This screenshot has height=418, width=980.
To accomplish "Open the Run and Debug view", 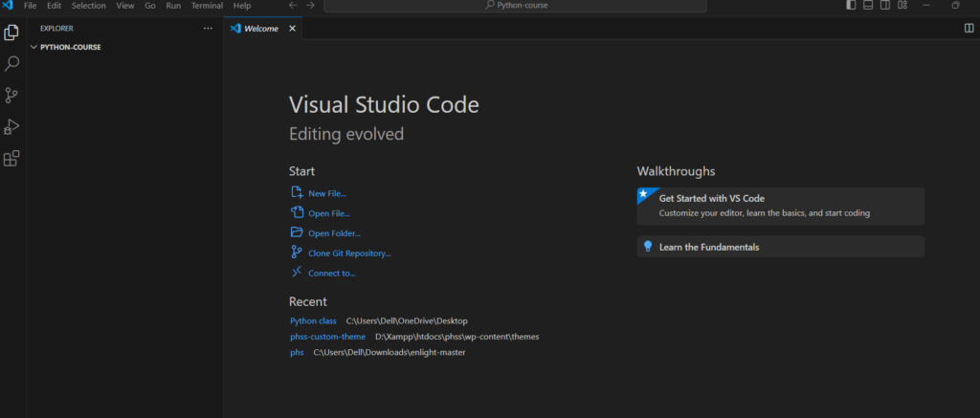I will pos(11,127).
